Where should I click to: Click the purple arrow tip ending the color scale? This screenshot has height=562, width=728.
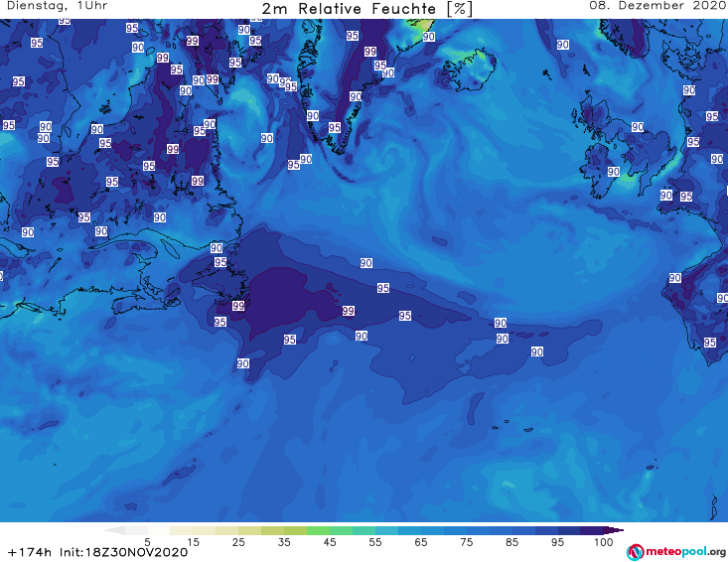(614, 530)
